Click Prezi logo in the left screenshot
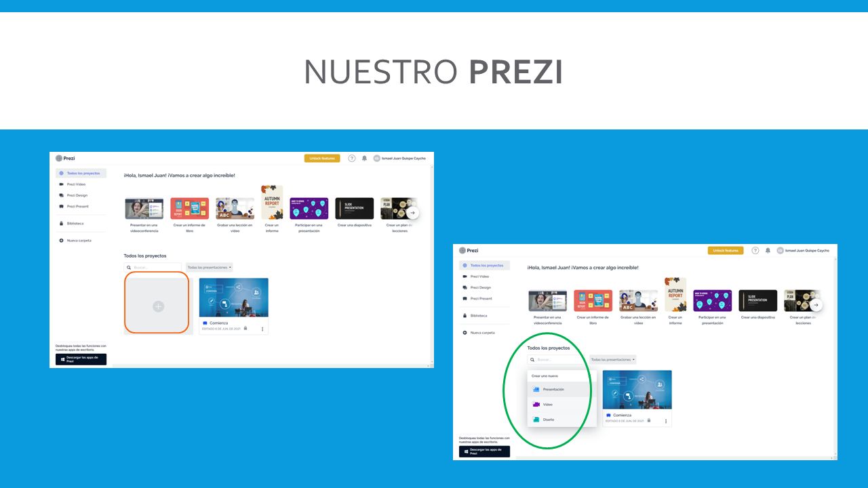Viewport: 868px width, 488px height. point(66,158)
